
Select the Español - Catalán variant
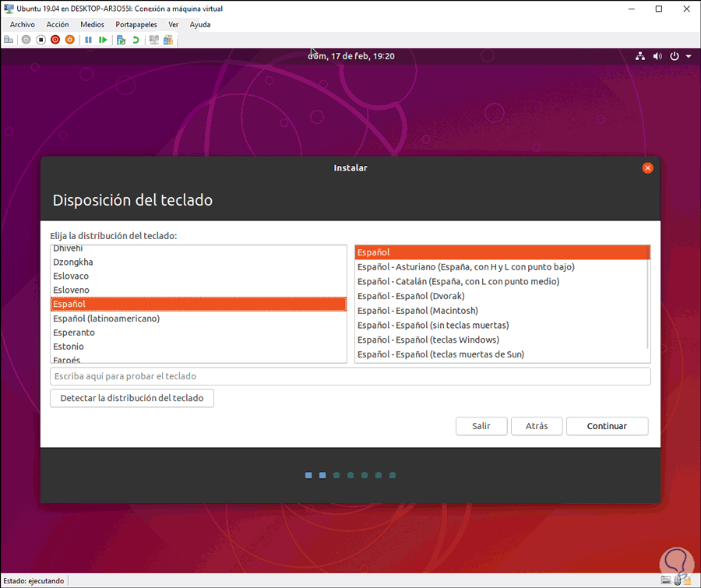click(501, 281)
